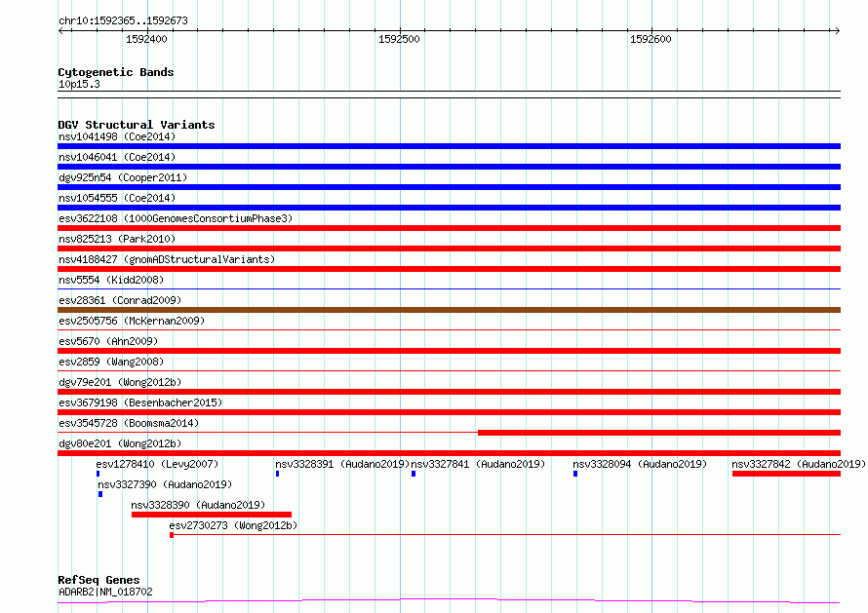Select the 1592500 ruler tick label
868x613 pixels.
[399, 39]
